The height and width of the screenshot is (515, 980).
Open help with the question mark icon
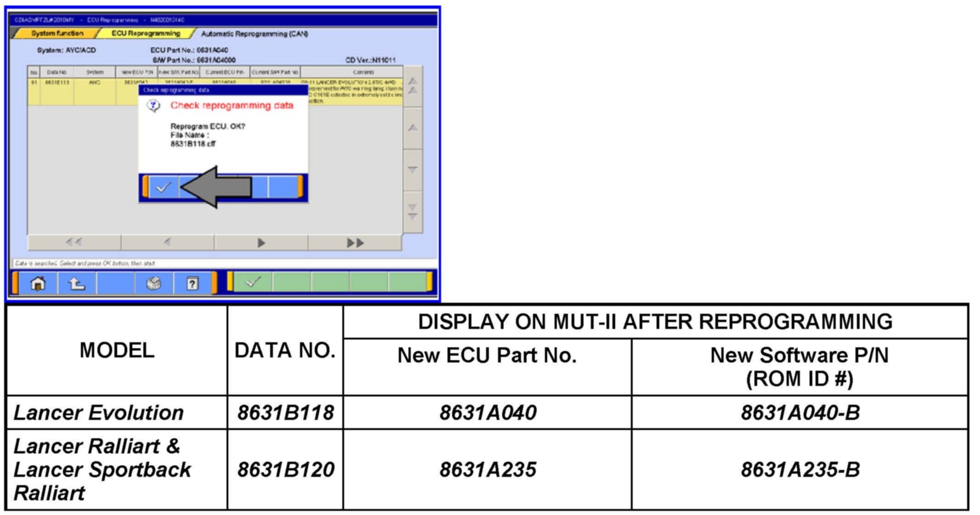[193, 283]
